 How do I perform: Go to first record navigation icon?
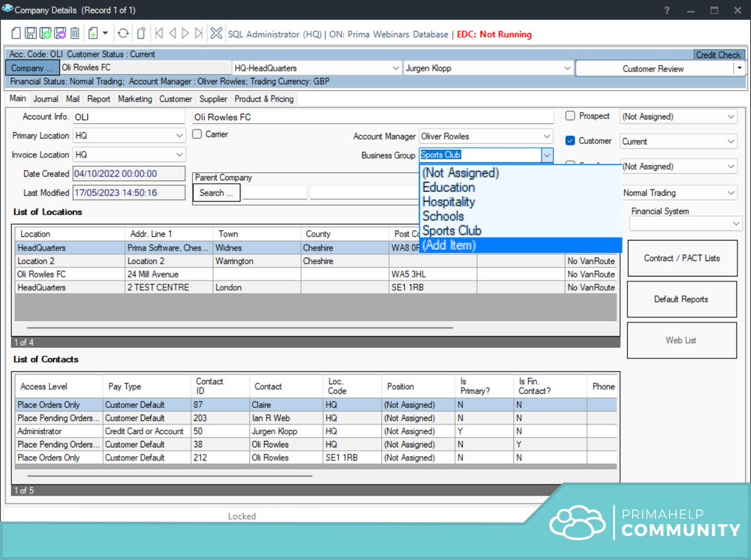159,34
